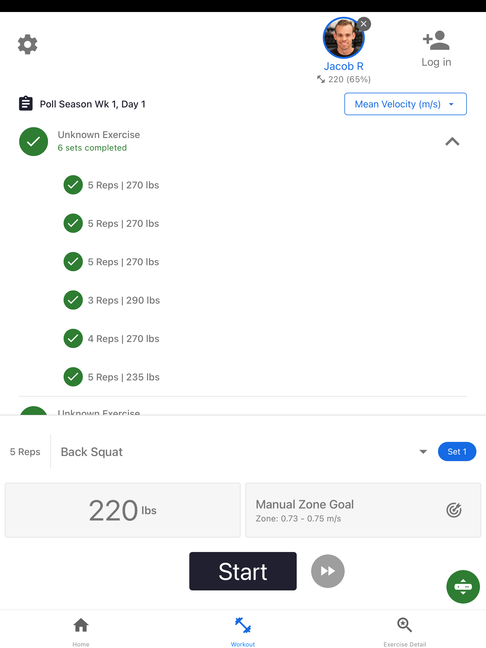Toggle the checkmark for 5 Reps | 235 lbs
486x648 pixels.
[73, 377]
